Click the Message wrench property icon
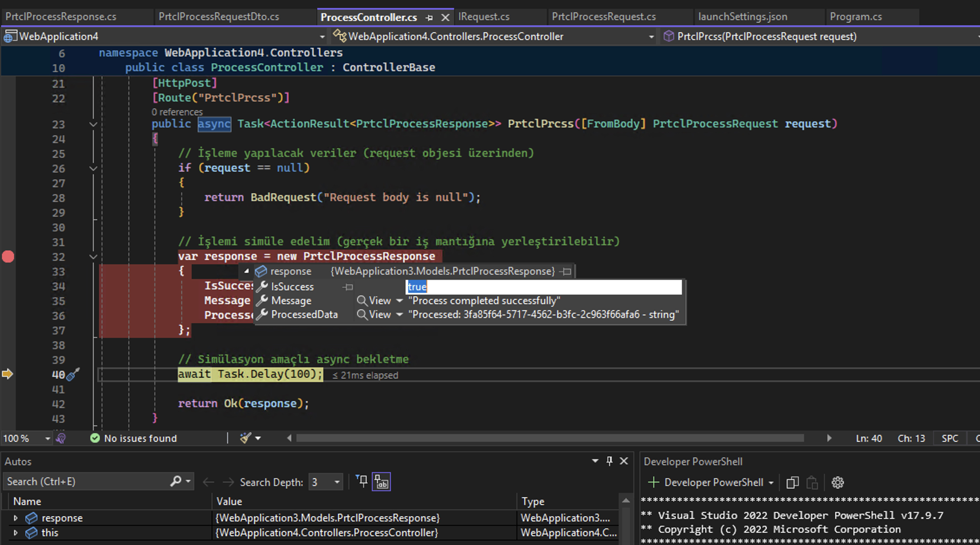The height and width of the screenshot is (545, 980). 262,300
